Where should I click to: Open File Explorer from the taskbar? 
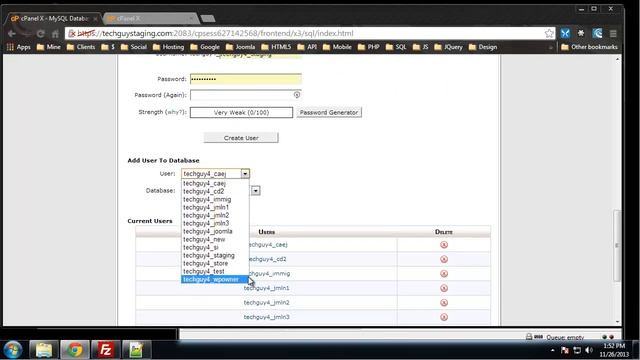pos(44,350)
